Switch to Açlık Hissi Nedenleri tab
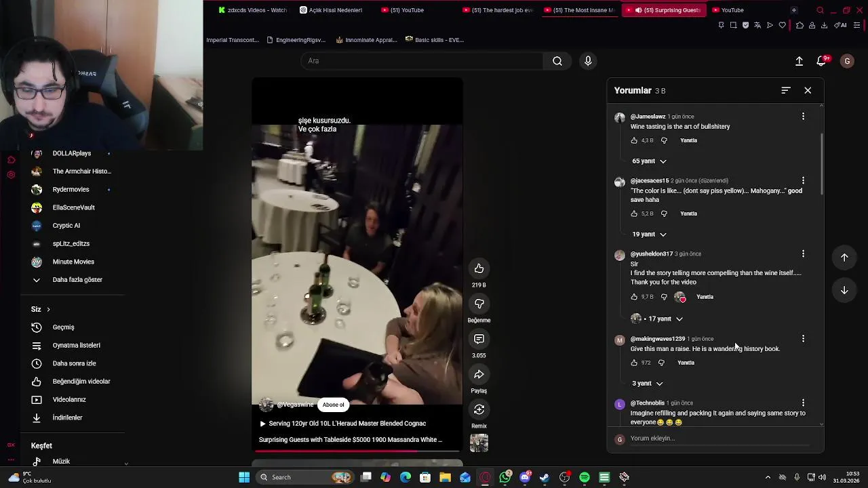The image size is (868, 488). click(x=330, y=10)
